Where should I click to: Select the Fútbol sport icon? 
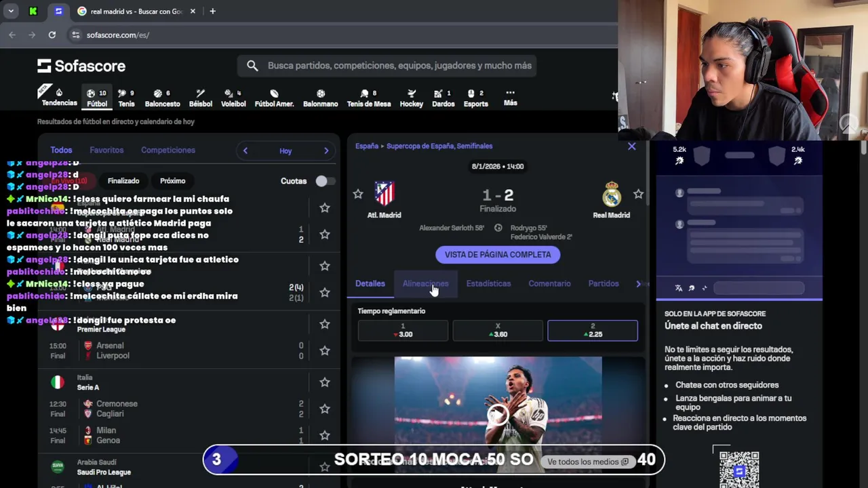coord(97,98)
